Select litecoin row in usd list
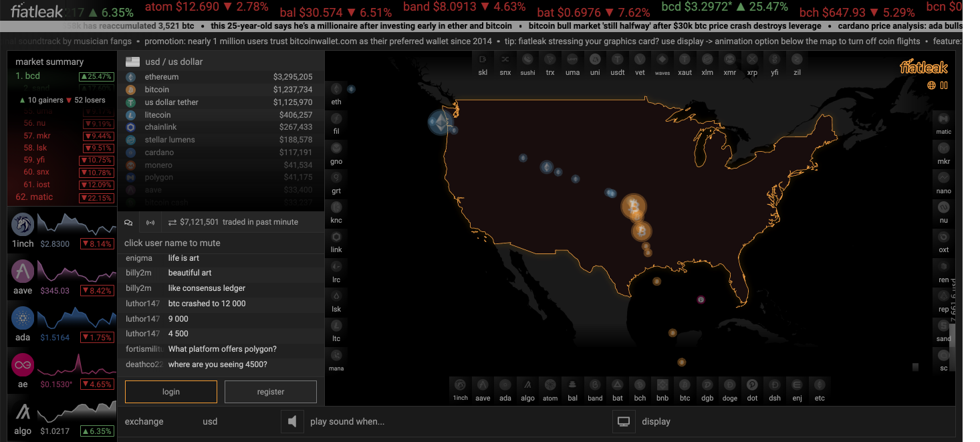 219,115
